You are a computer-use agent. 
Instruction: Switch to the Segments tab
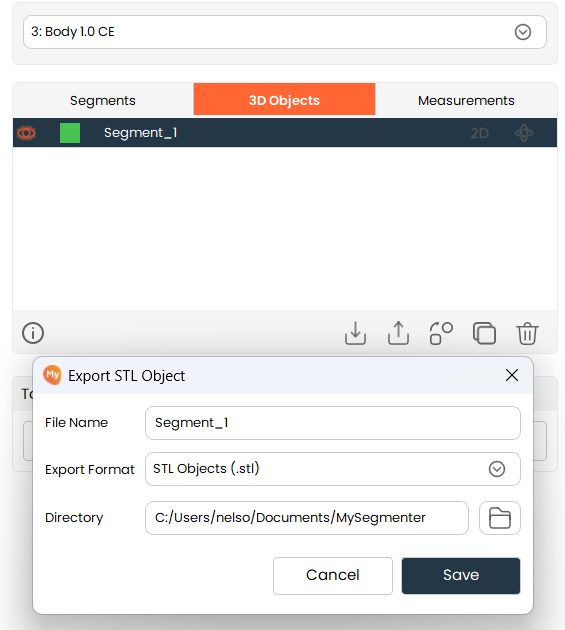pos(103,100)
